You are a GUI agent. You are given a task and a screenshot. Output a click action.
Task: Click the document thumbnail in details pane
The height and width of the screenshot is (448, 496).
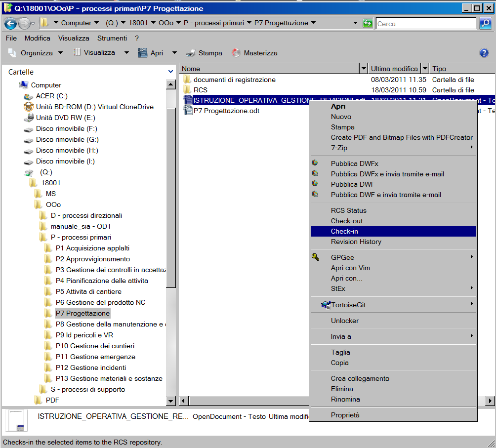tap(16, 420)
